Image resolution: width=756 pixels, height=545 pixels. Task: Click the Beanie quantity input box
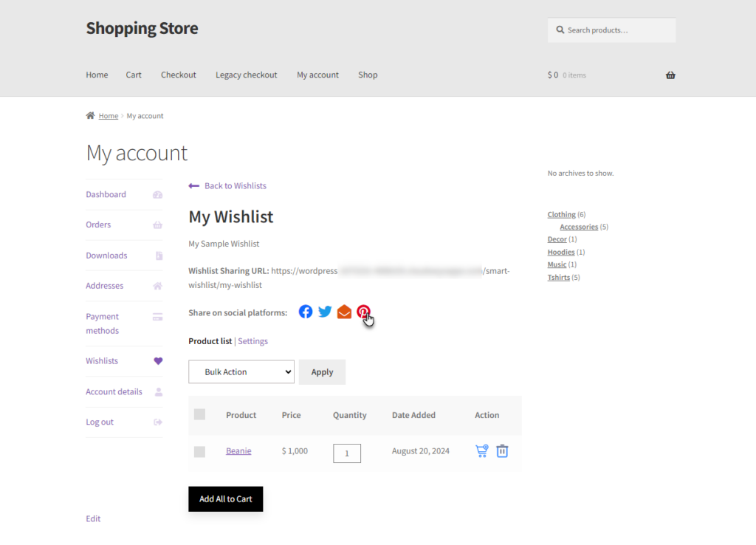point(347,453)
